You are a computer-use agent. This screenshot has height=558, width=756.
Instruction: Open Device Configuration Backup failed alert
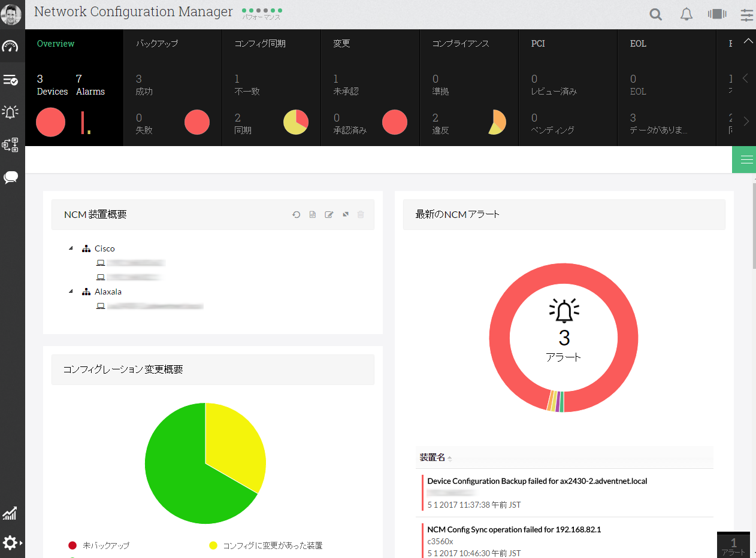pyautogui.click(x=537, y=481)
